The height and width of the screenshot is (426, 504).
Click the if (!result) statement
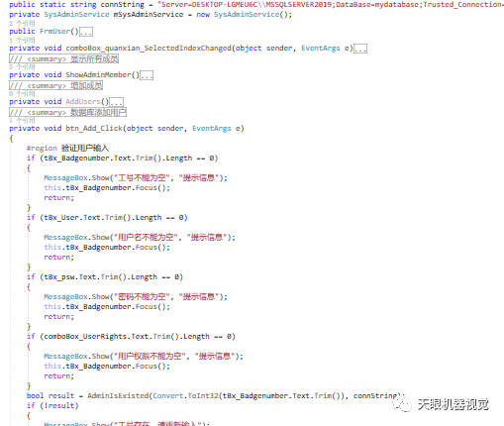click(52, 405)
